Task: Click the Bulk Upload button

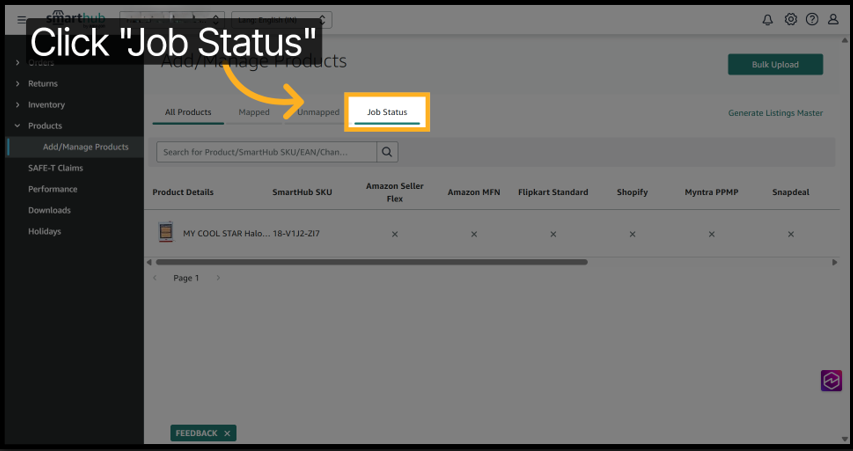Action: tap(775, 65)
